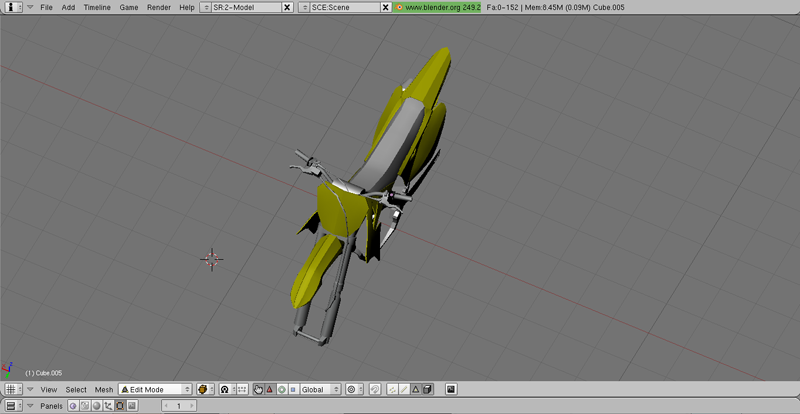Open the Edit Mode dropdown
The width and height of the screenshot is (800, 414).
click(x=155, y=389)
